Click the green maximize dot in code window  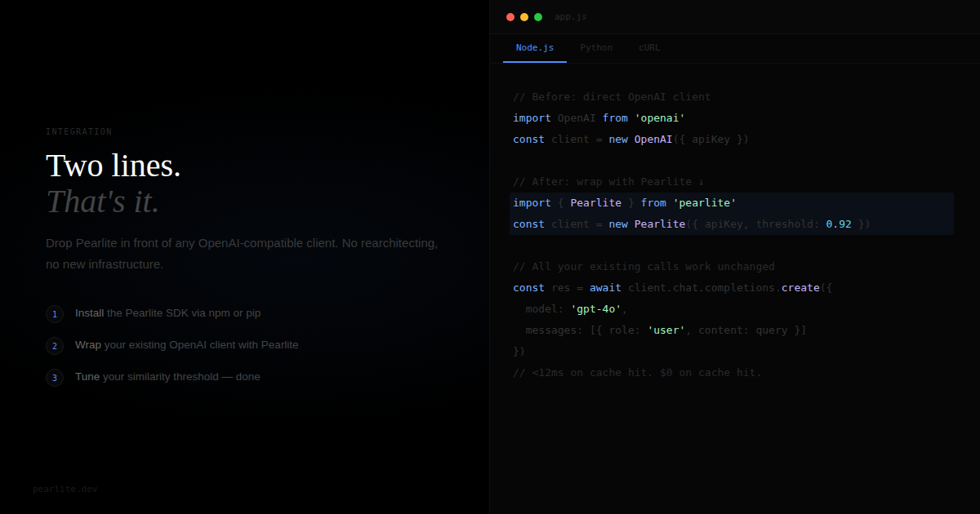538,17
